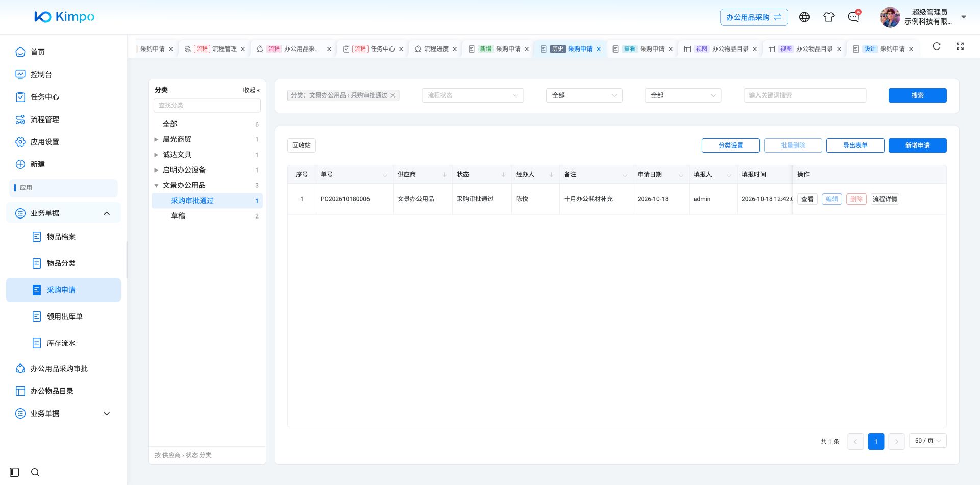Image resolution: width=980 pixels, height=485 pixels.
Task: Click 导出表单 button
Action: click(855, 145)
